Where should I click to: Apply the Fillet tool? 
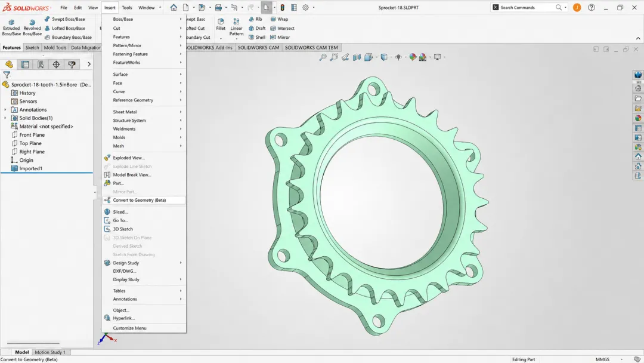(x=221, y=24)
